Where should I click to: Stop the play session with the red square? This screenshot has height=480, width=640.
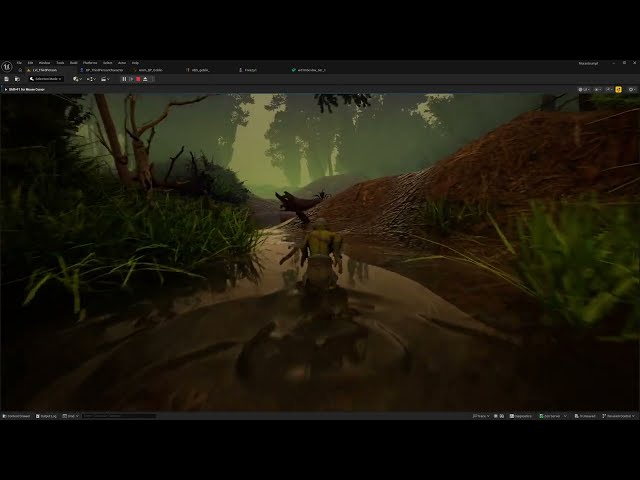point(138,79)
